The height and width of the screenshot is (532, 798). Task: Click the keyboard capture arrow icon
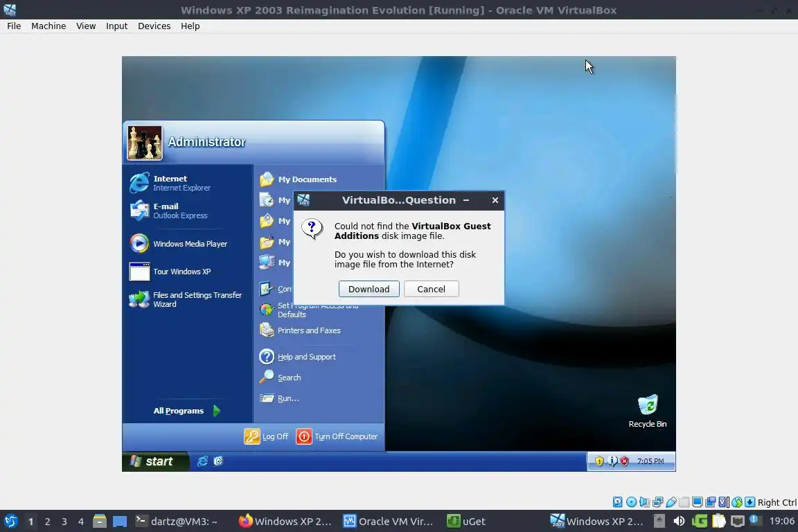[x=750, y=502]
